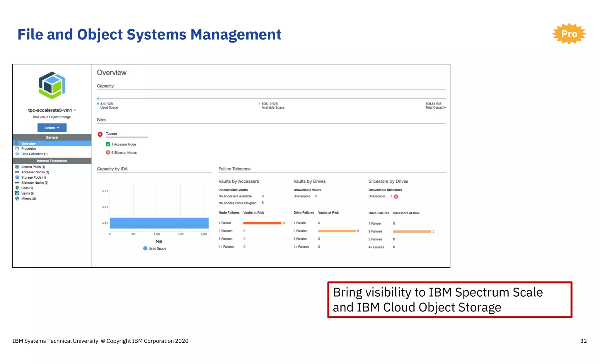Click the Slicestor Nodes device icon
The image size is (600, 364).
(17, 183)
